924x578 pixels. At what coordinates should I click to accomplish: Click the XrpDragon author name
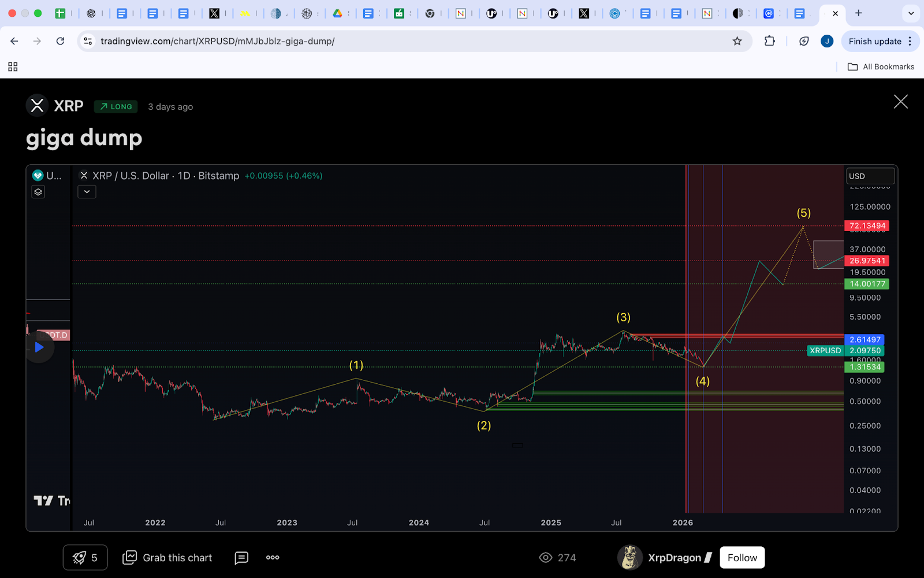[x=674, y=558]
